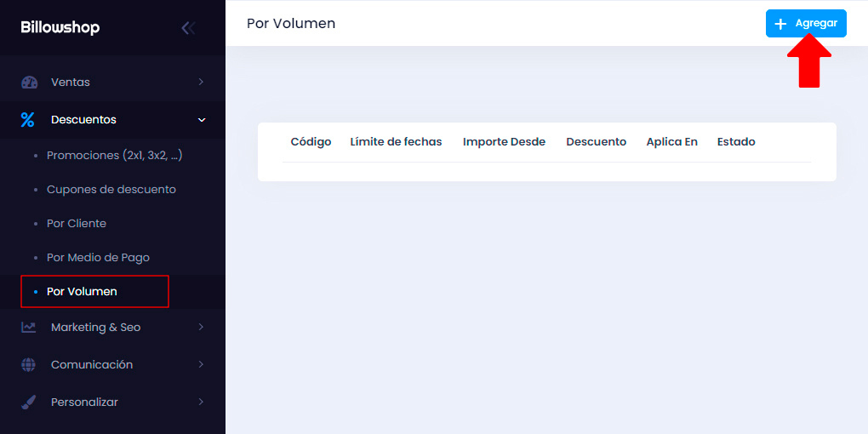Collapse sidebar with double chevron icon
The height and width of the screenshot is (434, 868).
click(x=188, y=28)
